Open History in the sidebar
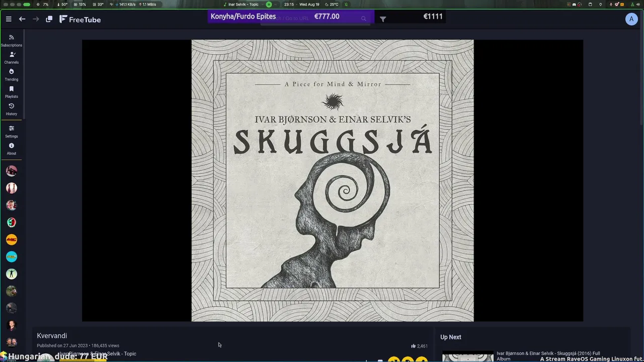The image size is (644, 362). point(12,109)
